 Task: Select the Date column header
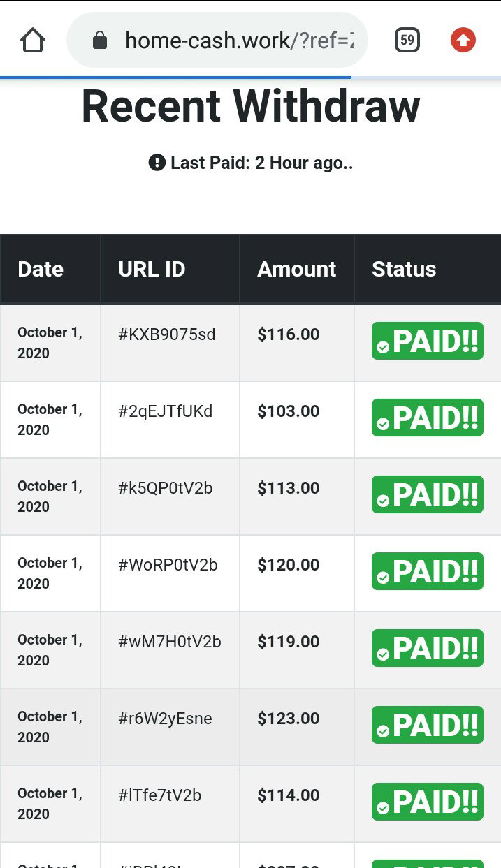pyautogui.click(x=41, y=269)
